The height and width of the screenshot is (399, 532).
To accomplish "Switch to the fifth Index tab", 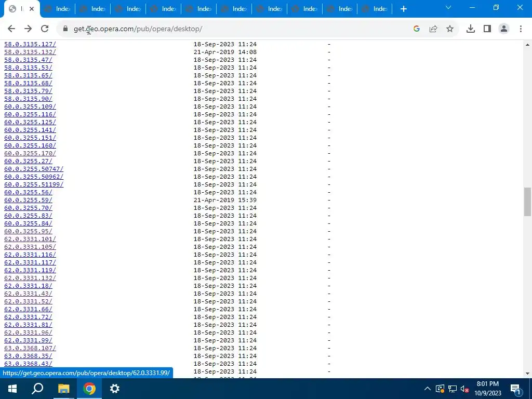I will pyautogui.click(x=163, y=9).
